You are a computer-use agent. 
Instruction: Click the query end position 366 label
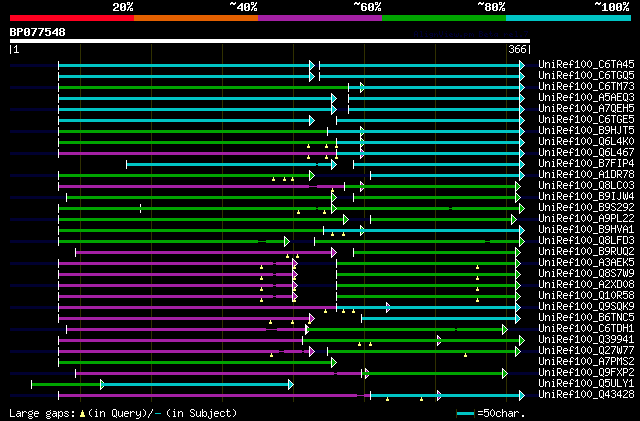coord(517,49)
